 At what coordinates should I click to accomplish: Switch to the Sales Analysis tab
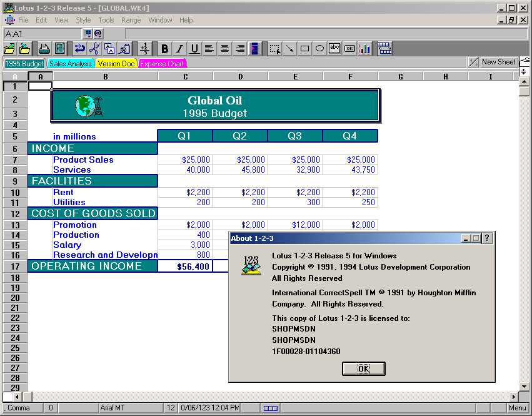click(x=70, y=64)
